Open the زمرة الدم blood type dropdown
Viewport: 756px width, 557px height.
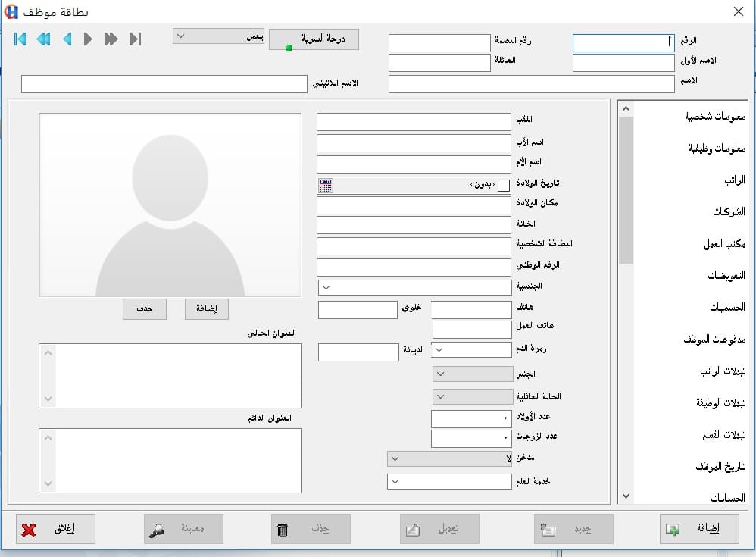tap(439, 349)
